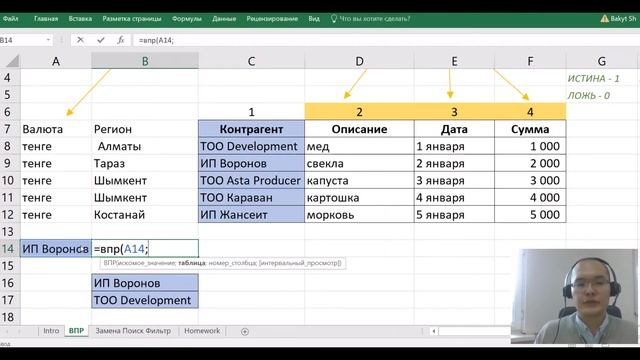This screenshot has width=640, height=360.
Task: Click the ИП Воронов cell in row 16
Action: pyautogui.click(x=145, y=283)
